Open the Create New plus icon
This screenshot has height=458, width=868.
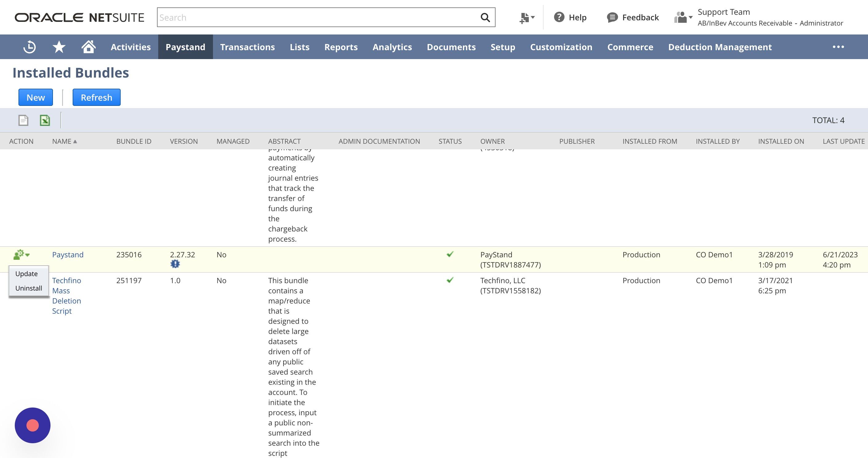coord(524,18)
